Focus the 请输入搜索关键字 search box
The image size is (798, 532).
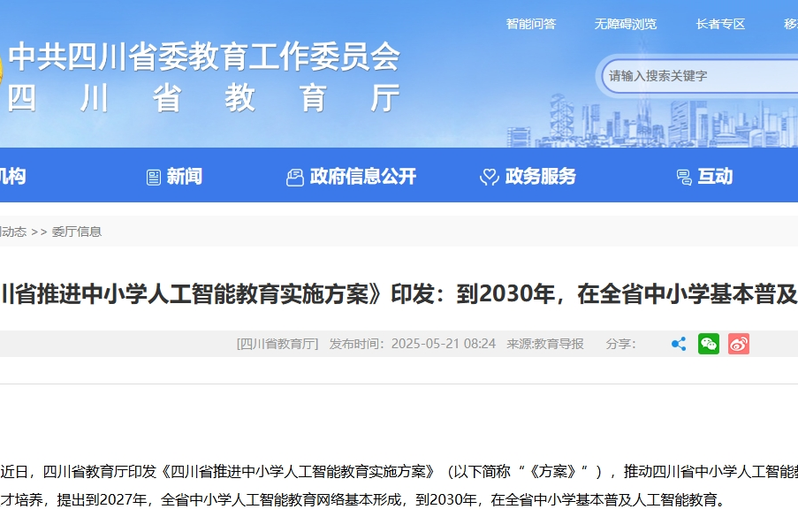698,76
